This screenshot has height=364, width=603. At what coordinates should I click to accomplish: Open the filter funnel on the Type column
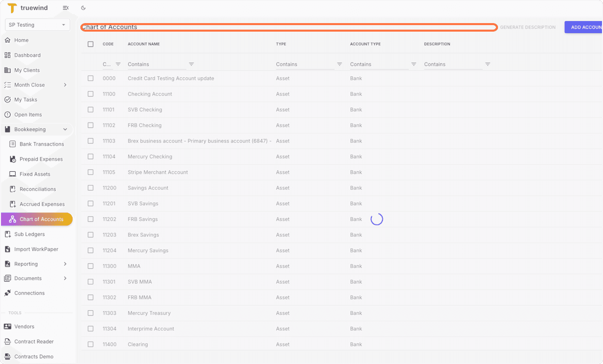[x=339, y=64]
